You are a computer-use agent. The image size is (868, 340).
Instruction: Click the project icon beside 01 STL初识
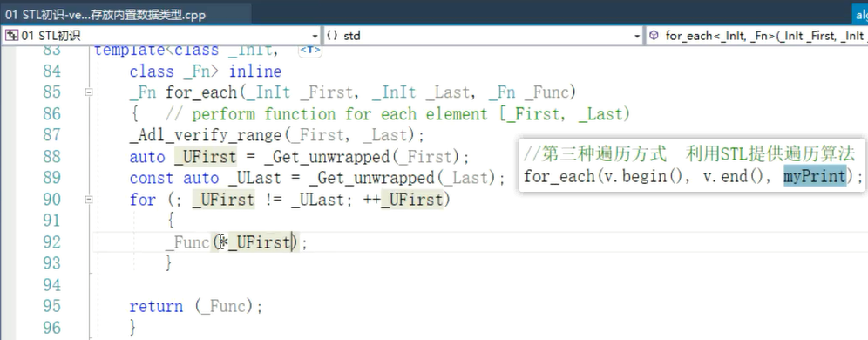(11, 36)
